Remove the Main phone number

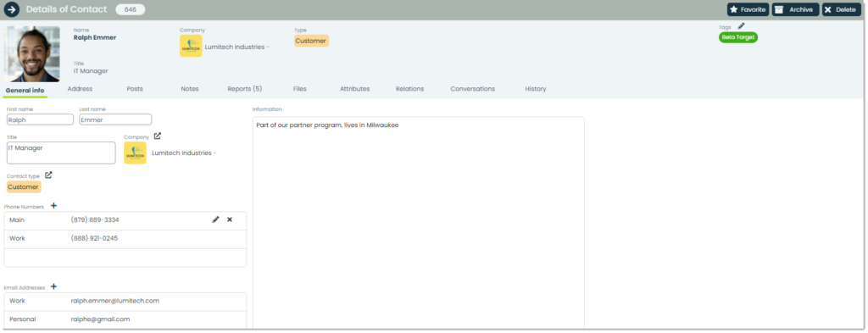(x=230, y=219)
